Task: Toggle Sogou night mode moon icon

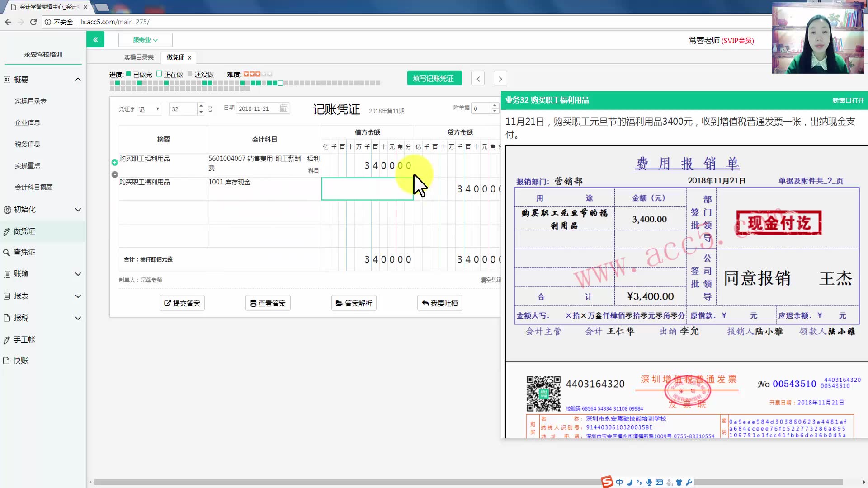Action: tap(629, 482)
